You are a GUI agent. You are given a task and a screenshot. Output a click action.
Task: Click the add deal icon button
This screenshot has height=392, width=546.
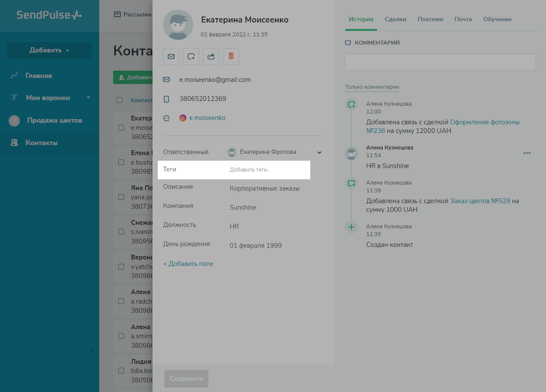(x=191, y=57)
